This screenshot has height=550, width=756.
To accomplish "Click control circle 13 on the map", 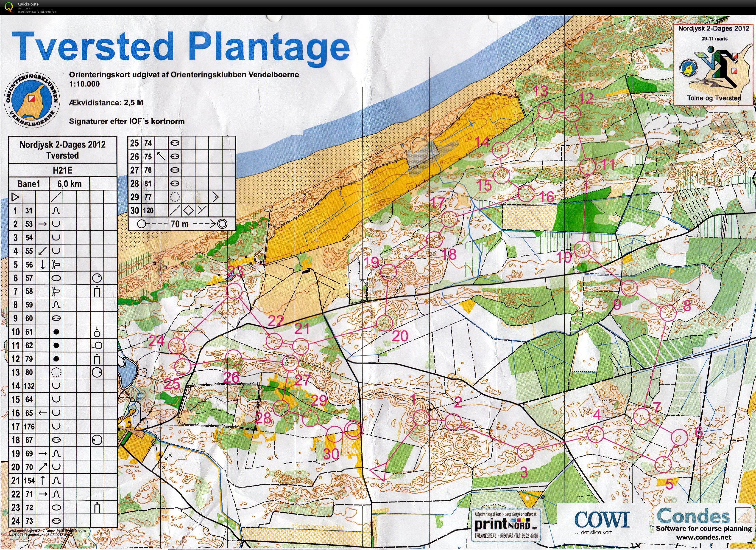I will [546, 110].
